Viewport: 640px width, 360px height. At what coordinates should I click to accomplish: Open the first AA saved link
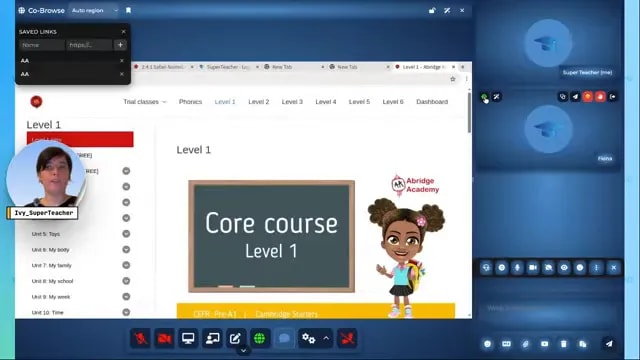(x=25, y=60)
